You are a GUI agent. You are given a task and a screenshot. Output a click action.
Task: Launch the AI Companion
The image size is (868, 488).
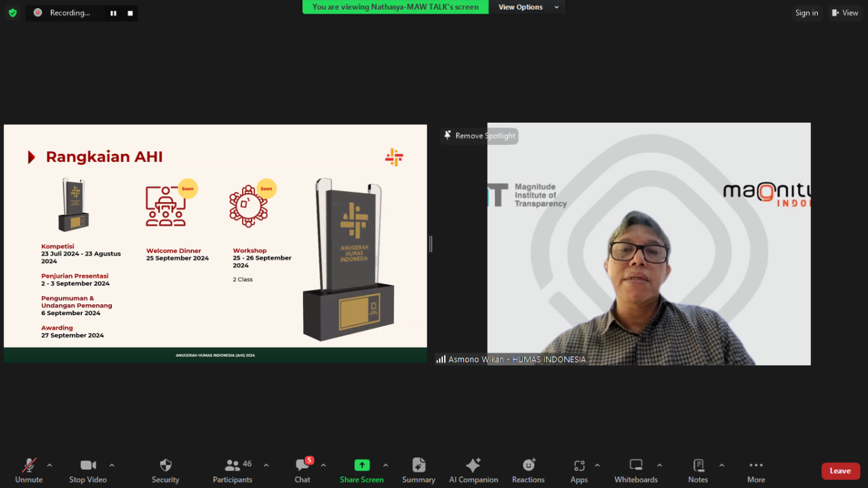[473, 465]
